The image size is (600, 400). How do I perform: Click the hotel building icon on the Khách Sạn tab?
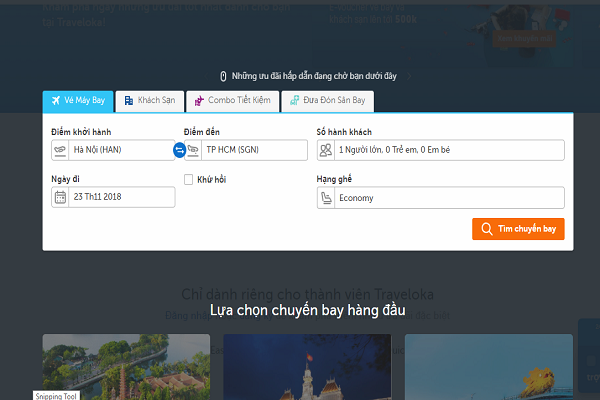click(129, 101)
